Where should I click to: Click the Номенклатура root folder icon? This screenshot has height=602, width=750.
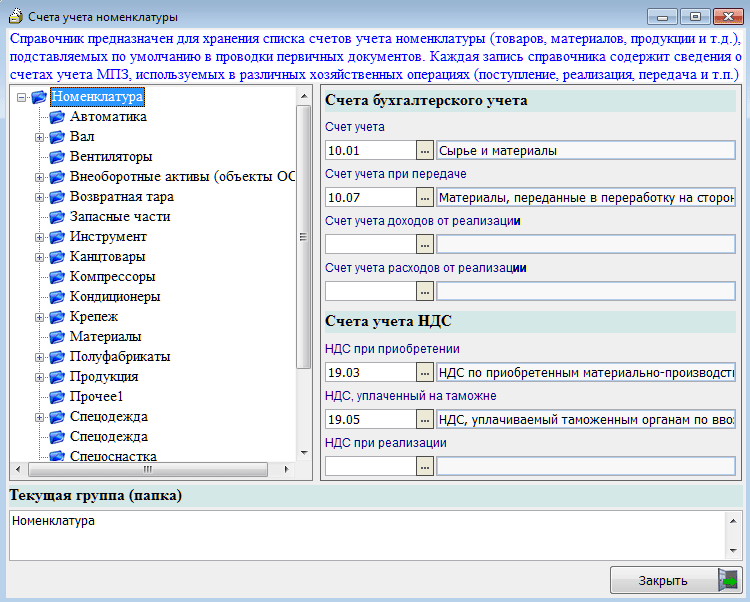click(x=39, y=97)
